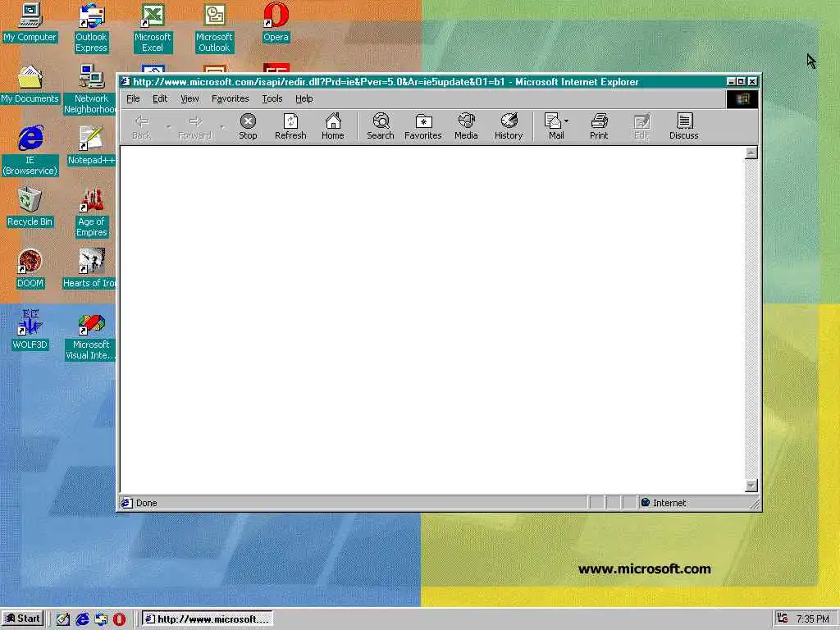Select IE (Browservice) desktop icon
The width and height of the screenshot is (840, 630).
(x=30, y=151)
